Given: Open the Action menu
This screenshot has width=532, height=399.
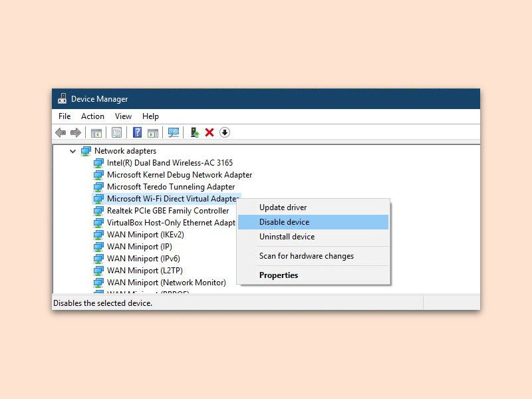Looking at the screenshot, I should [x=92, y=116].
